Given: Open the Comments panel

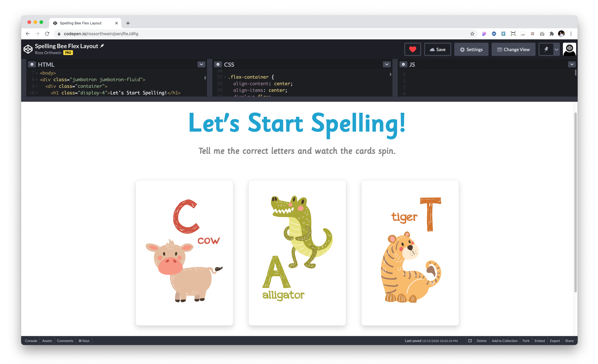Looking at the screenshot, I should [x=65, y=341].
